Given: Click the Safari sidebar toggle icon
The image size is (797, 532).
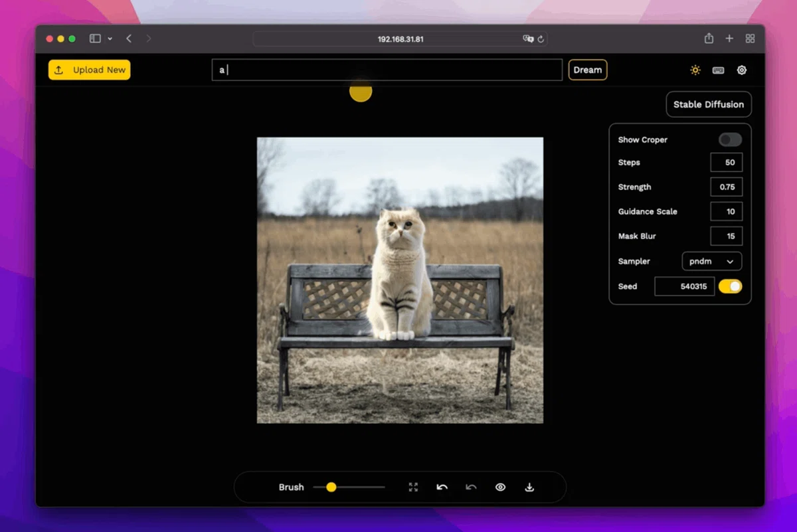Looking at the screenshot, I should click(x=95, y=39).
